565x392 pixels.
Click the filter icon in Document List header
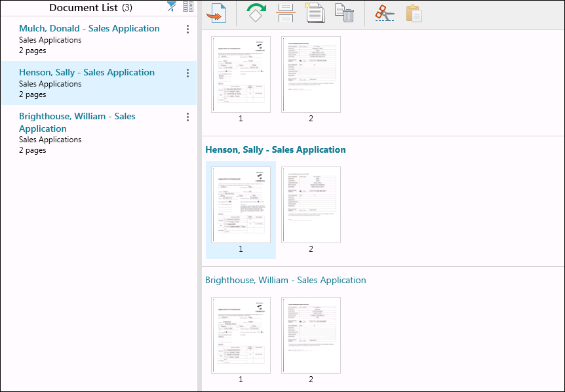pyautogui.click(x=172, y=7)
